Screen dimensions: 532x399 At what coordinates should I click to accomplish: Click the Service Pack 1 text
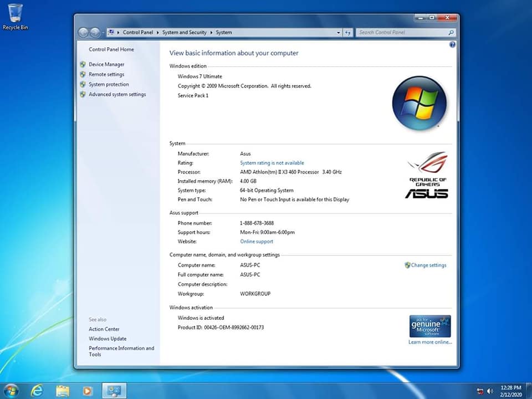(x=193, y=95)
